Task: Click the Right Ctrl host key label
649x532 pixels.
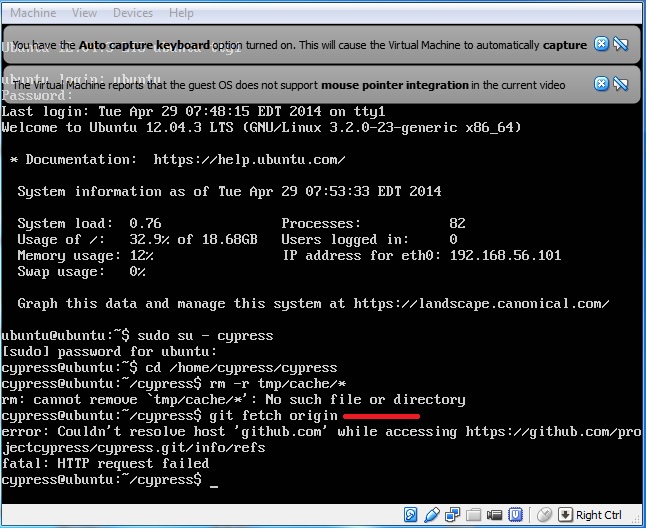Action: pos(599,515)
